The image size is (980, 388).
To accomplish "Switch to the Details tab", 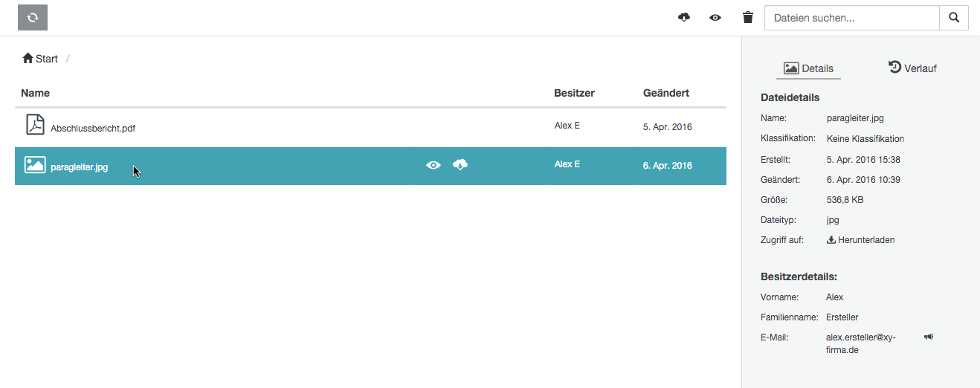I will 808,68.
